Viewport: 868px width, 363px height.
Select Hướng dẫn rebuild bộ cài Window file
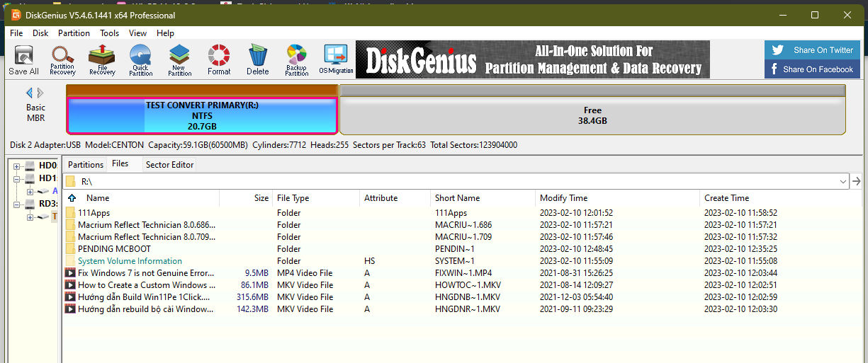[x=146, y=309]
